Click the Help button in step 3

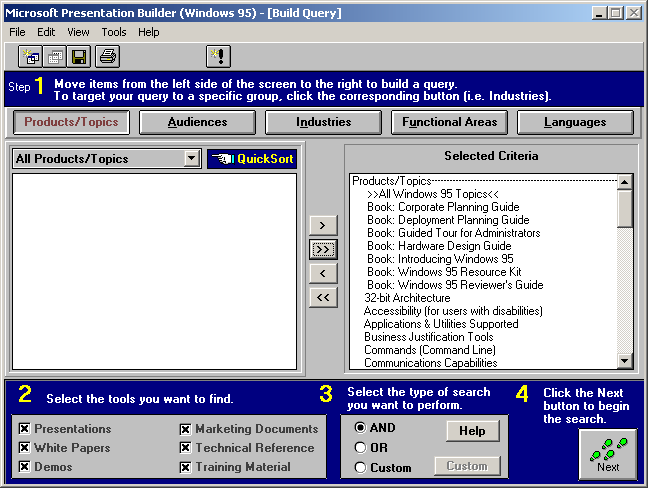tap(473, 431)
